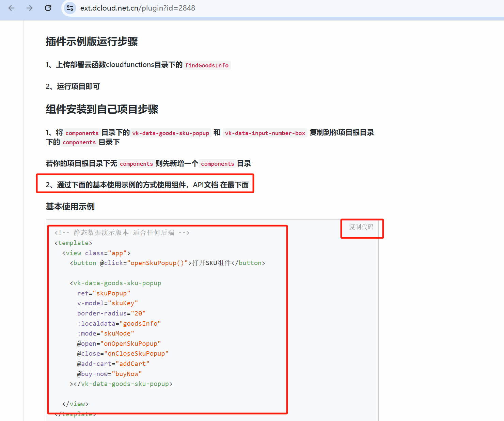
Task: Click code line :mode="skuMode"
Action: point(106,333)
